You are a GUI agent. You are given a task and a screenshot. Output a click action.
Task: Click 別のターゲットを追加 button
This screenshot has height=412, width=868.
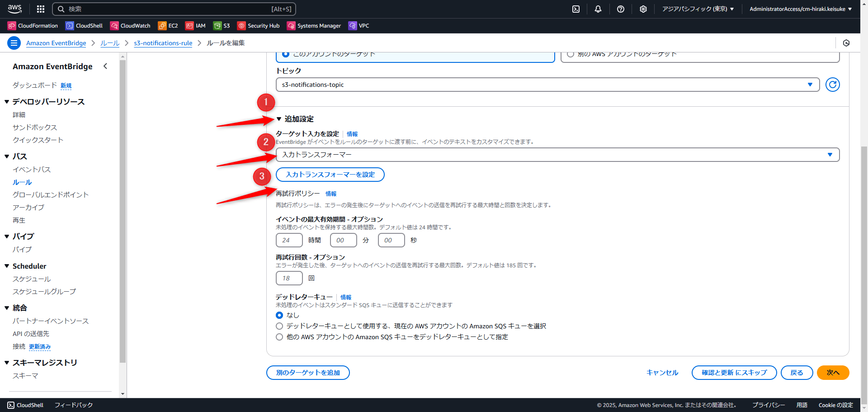[x=308, y=373]
